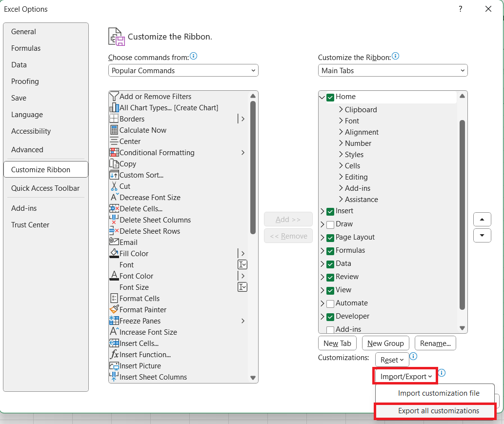Uncheck the Formulas tab checkbox in ribbon list
The image size is (504, 424).
[330, 251]
